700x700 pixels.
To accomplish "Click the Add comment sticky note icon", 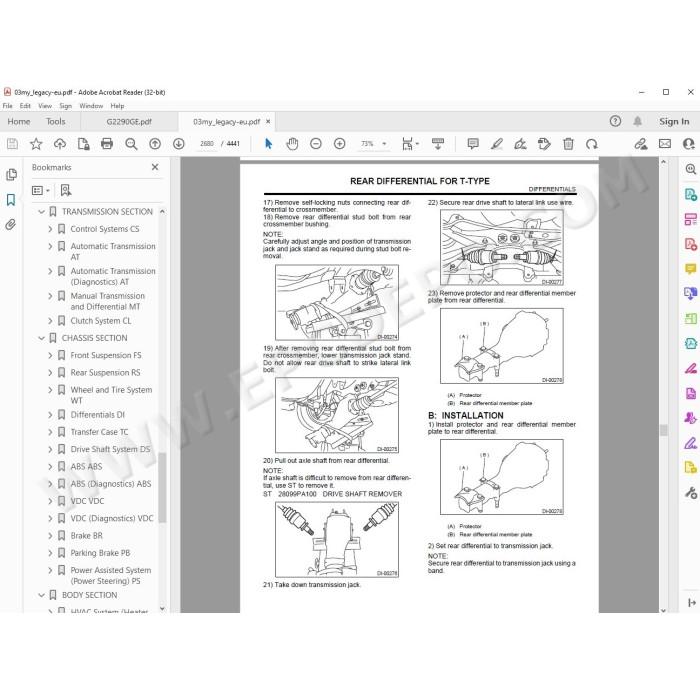I will [x=473, y=144].
